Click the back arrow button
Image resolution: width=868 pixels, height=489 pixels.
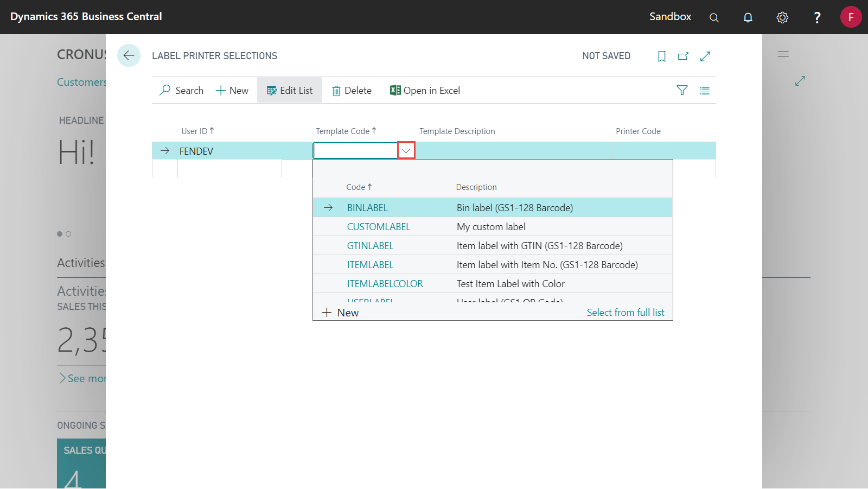click(x=129, y=55)
